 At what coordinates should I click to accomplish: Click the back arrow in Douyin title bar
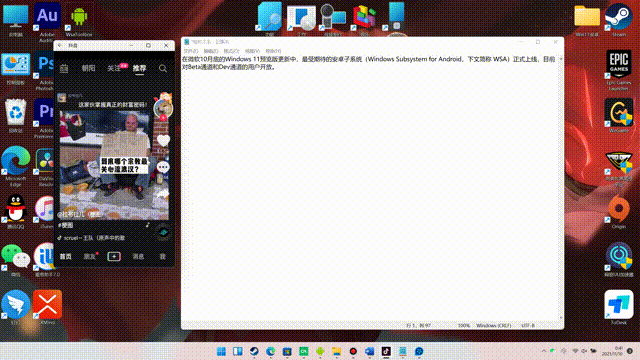pos(60,45)
